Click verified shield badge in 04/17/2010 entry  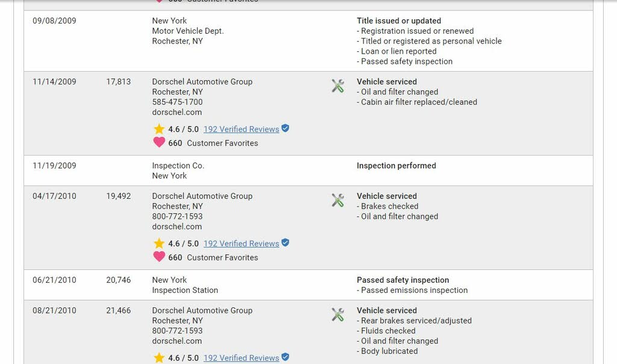click(x=285, y=243)
